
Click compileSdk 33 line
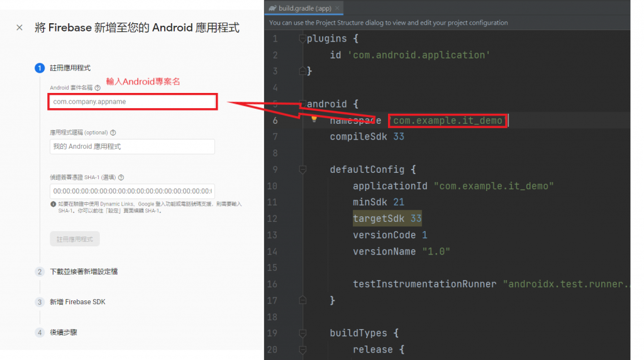click(x=367, y=137)
